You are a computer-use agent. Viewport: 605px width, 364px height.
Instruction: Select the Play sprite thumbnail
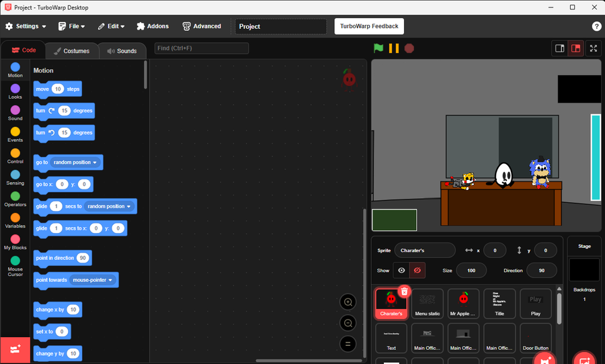coord(536,304)
